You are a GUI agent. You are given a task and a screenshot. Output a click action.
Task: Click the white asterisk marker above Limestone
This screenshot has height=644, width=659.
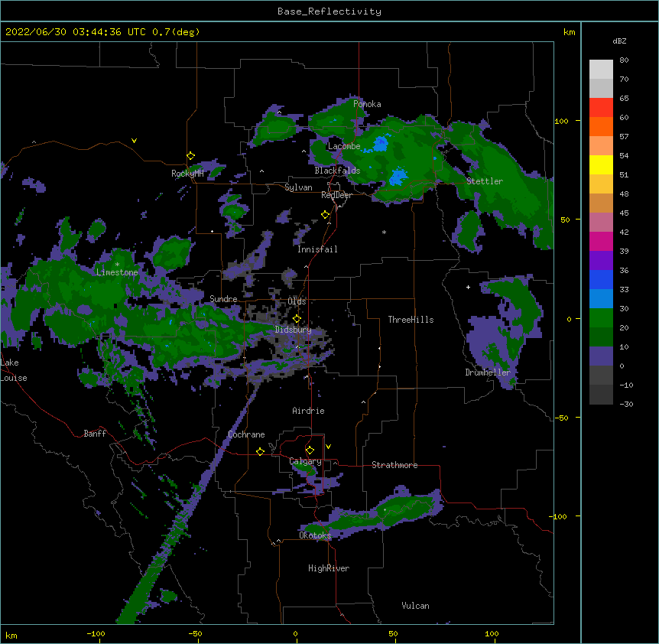117,265
